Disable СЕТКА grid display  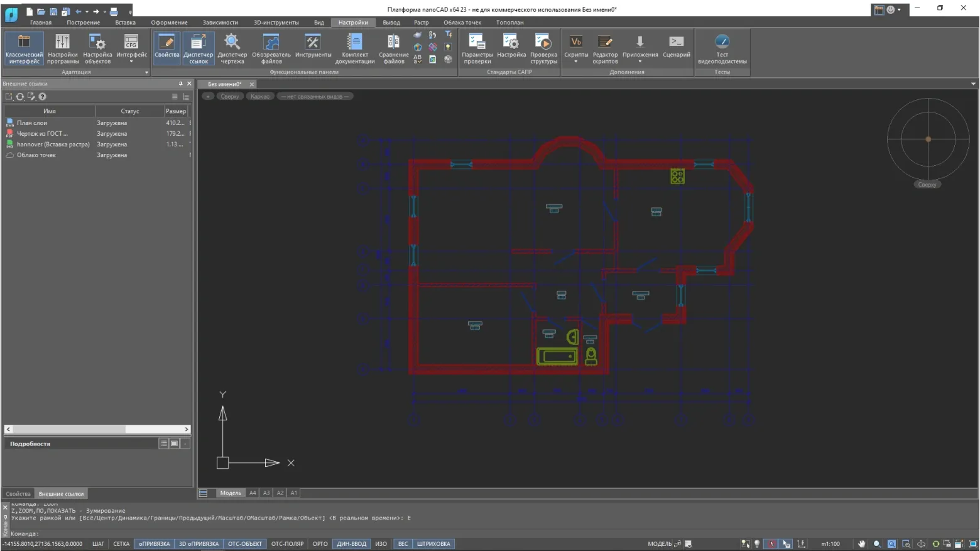point(121,544)
